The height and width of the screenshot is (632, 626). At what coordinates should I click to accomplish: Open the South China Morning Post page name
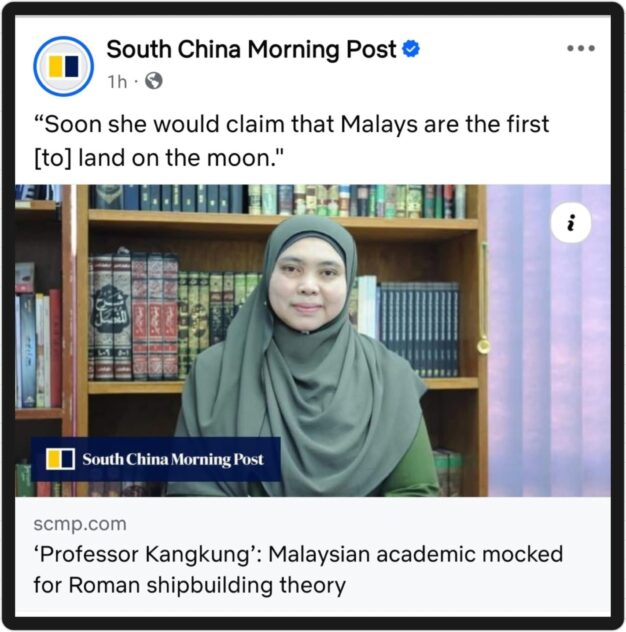pos(252,49)
